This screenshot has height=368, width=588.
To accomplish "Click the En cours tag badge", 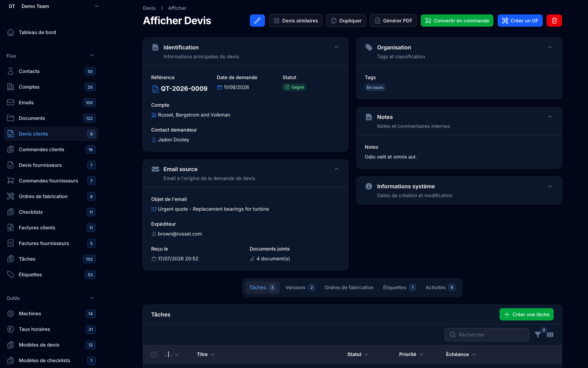I will (375, 87).
